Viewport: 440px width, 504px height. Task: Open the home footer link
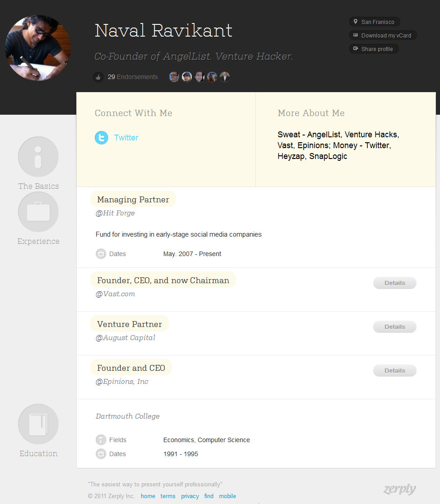(148, 496)
